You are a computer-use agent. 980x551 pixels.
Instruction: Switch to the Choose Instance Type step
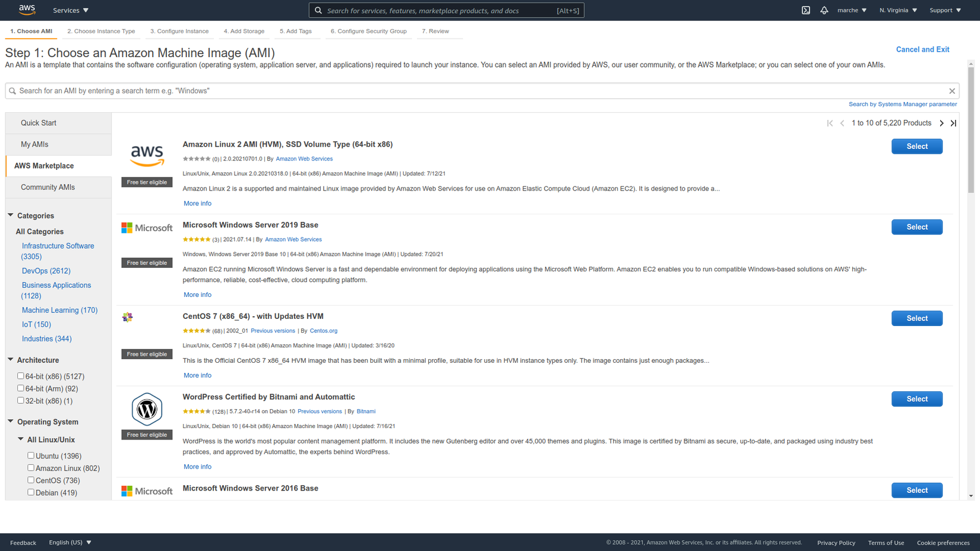(101, 31)
